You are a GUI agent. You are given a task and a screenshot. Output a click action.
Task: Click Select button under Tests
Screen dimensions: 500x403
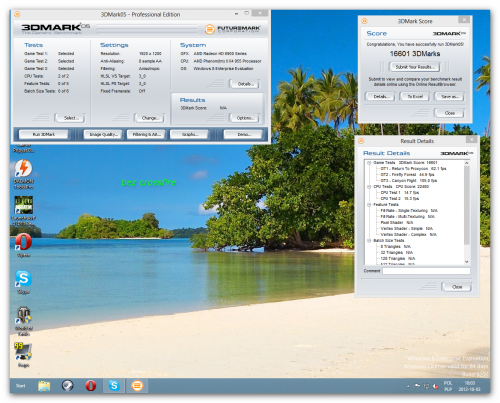[70, 118]
